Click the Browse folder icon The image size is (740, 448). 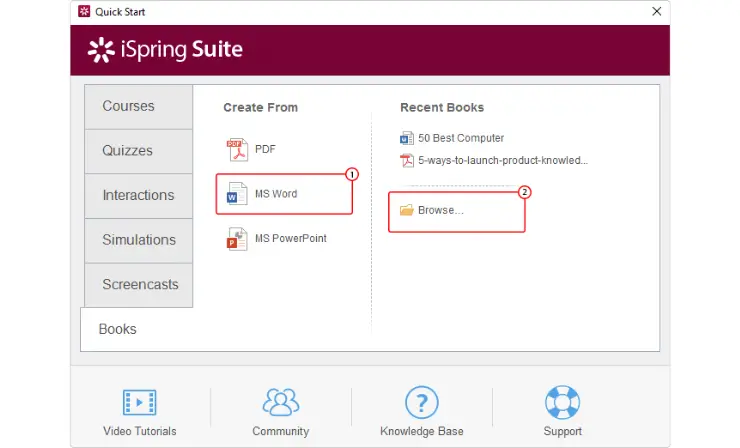click(406, 210)
